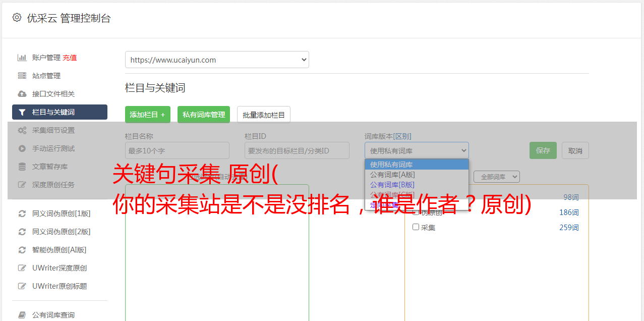Screen dimensions: 644x321
Task: Open 站点管理 in the sidebar
Action: 46,76
